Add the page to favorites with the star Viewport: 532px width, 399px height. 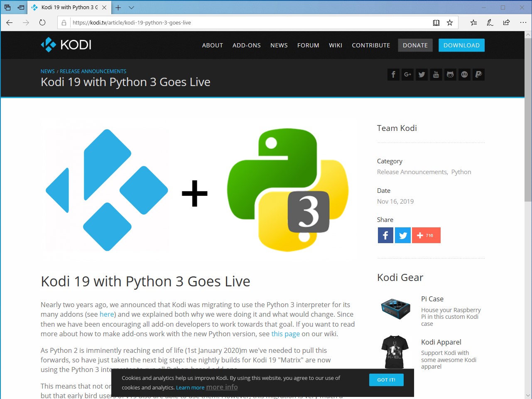coord(450,23)
